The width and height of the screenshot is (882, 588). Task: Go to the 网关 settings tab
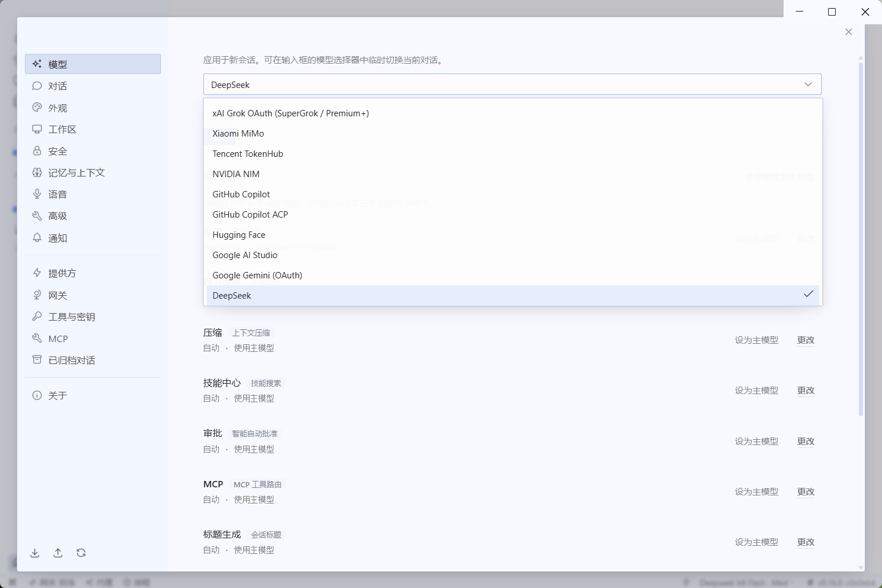coord(93,295)
